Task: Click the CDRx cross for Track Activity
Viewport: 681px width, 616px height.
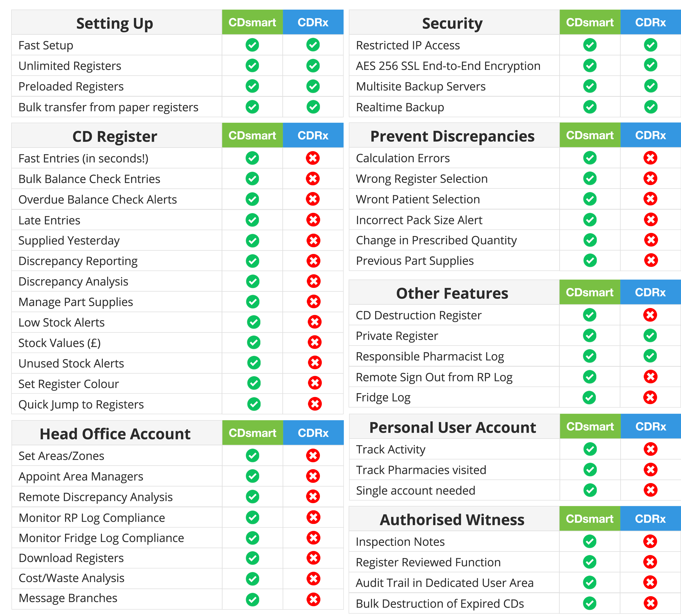Action: click(x=650, y=449)
